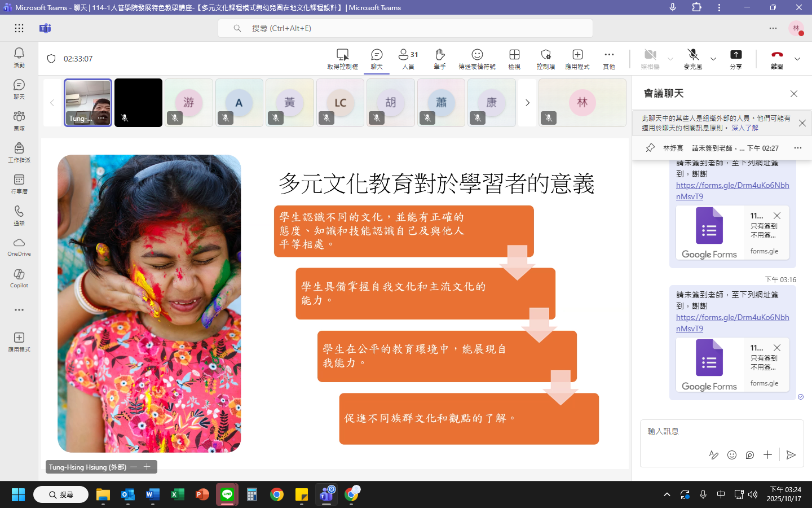Viewport: 812px width, 508px height.
Task: Expand the microphone options dropdown arrow
Action: [713, 59]
